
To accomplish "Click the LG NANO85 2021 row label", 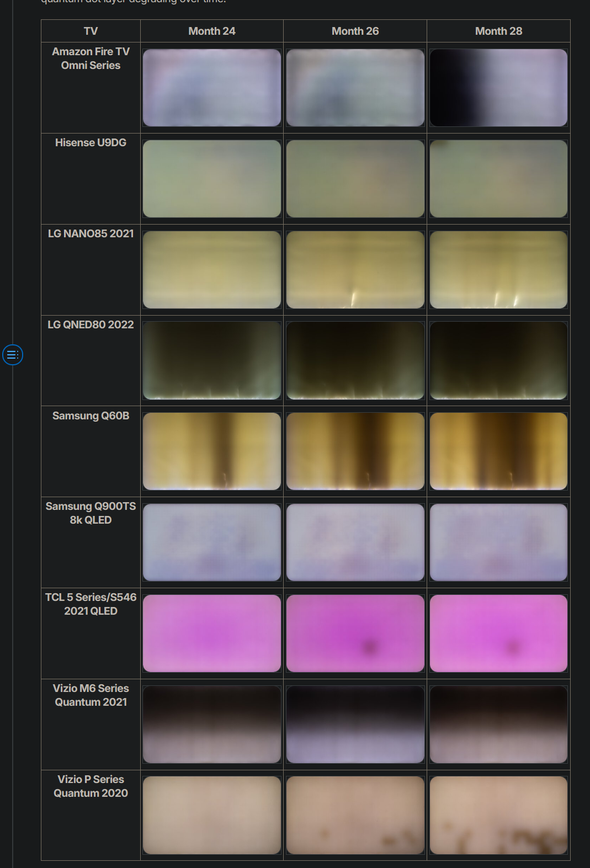I will (x=91, y=233).
